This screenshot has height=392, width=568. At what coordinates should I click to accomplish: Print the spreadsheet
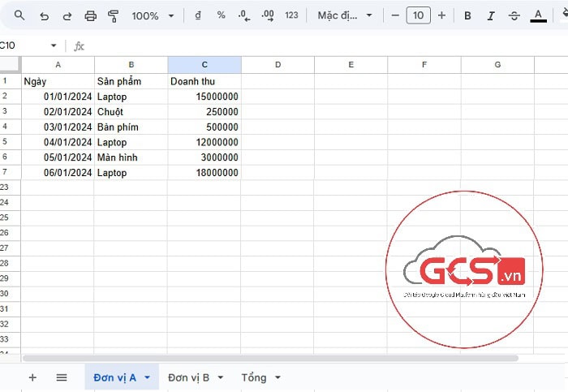click(x=90, y=15)
